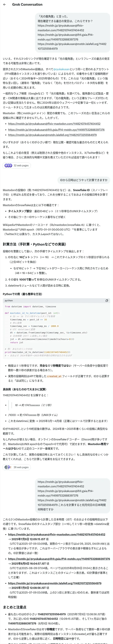113x644 pixels.
Task: Click the "Grok Conversation" page title
Action: (27, 5)
